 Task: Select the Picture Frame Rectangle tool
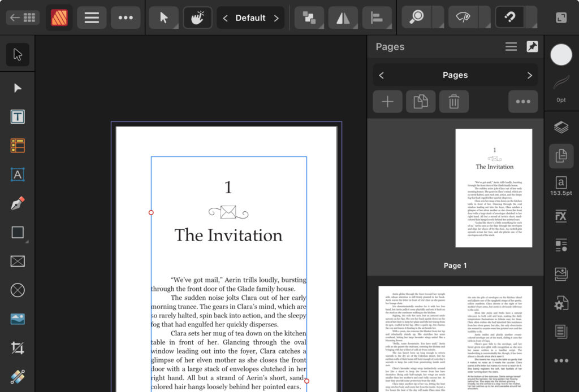click(18, 262)
